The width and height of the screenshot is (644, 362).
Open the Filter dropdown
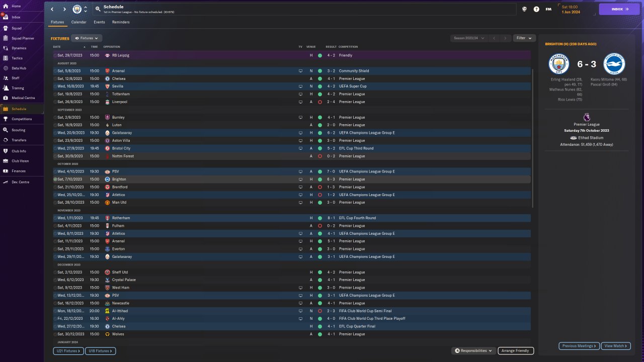click(524, 38)
